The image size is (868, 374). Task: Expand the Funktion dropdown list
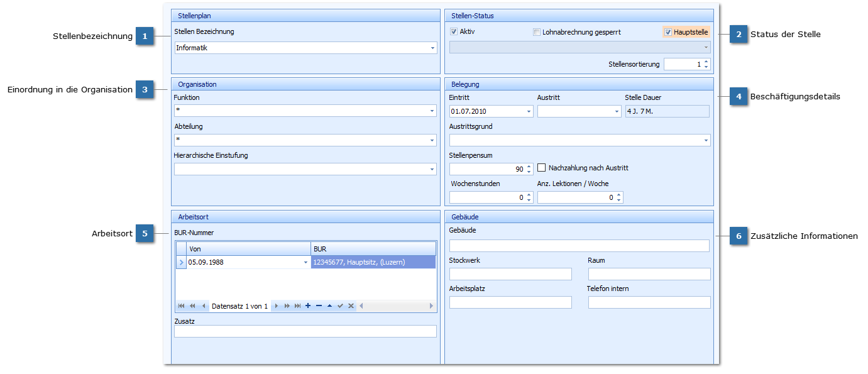(x=432, y=111)
